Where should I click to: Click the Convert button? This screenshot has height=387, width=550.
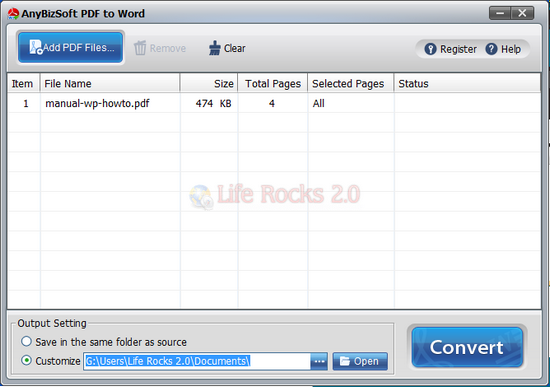[x=467, y=347]
